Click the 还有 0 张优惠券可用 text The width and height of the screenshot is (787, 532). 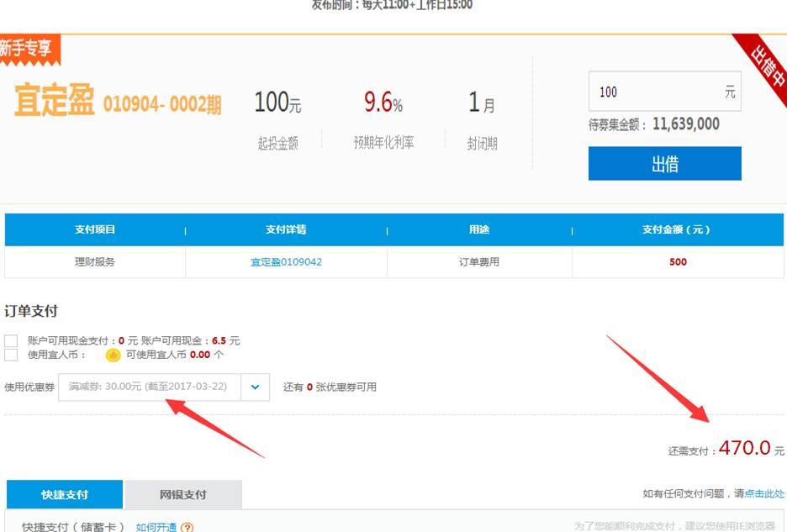pos(330,387)
